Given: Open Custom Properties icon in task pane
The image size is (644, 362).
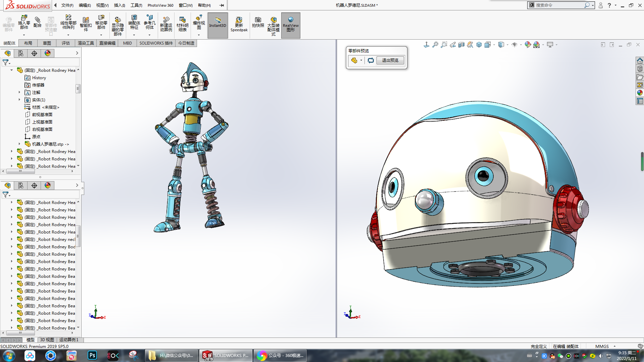Looking at the screenshot, I should [x=640, y=101].
